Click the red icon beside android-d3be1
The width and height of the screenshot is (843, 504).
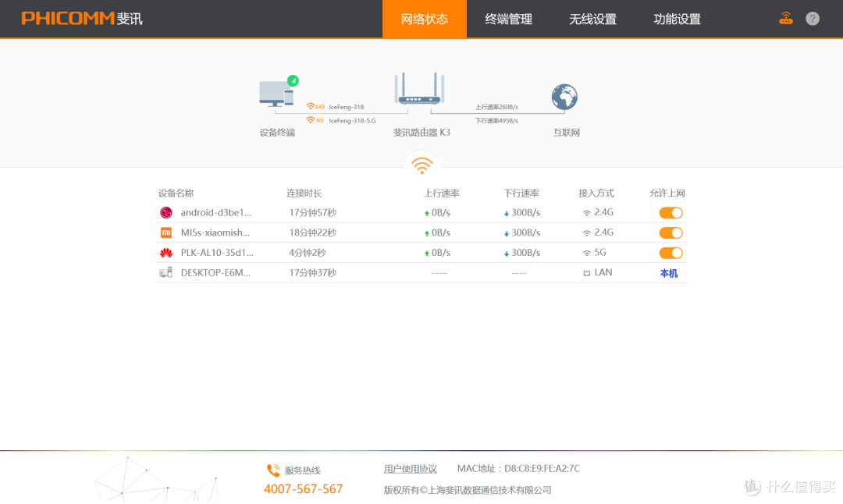(x=166, y=212)
